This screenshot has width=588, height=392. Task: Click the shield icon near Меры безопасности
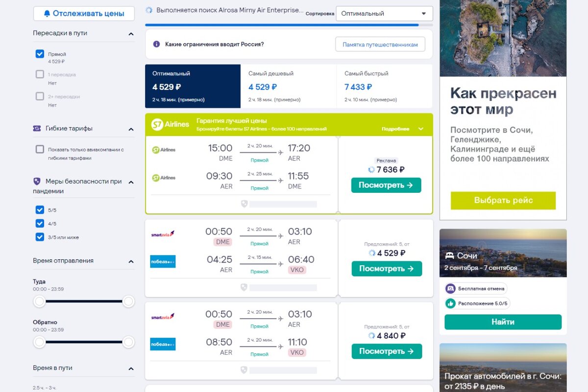click(36, 181)
